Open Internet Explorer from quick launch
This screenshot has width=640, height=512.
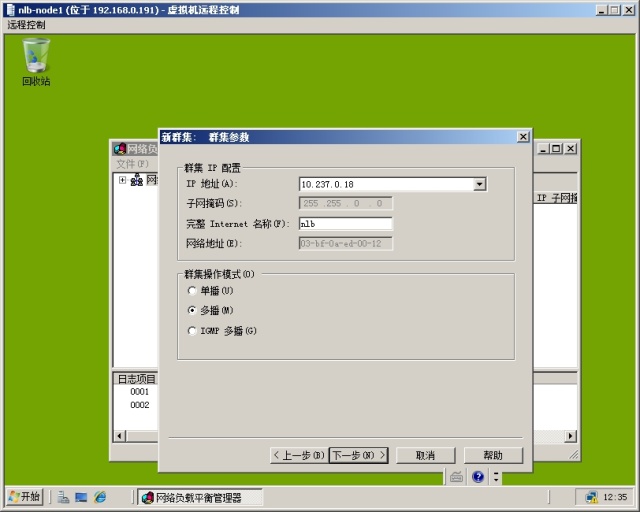click(x=100, y=497)
